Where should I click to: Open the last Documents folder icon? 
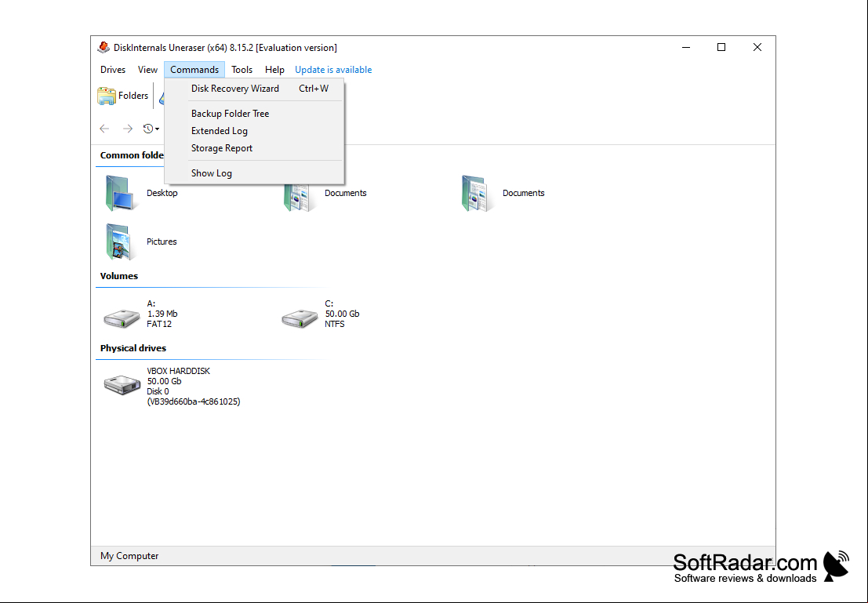coord(477,193)
